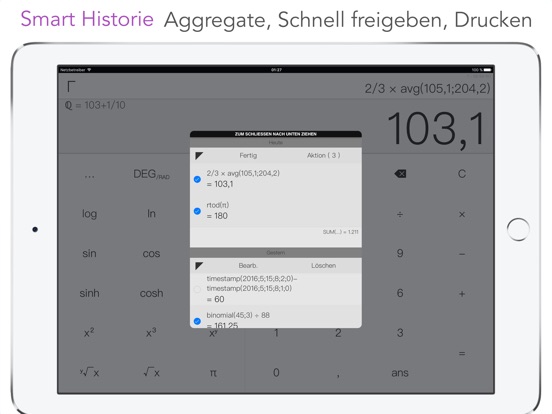Tap the division operator key
Viewport: 552px width, 414px height.
tap(400, 214)
